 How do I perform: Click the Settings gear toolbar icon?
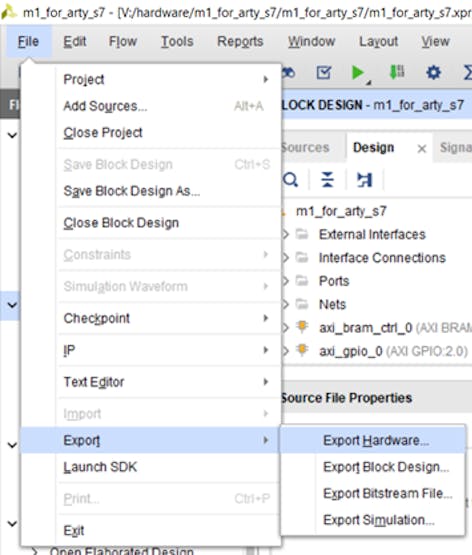(433, 73)
